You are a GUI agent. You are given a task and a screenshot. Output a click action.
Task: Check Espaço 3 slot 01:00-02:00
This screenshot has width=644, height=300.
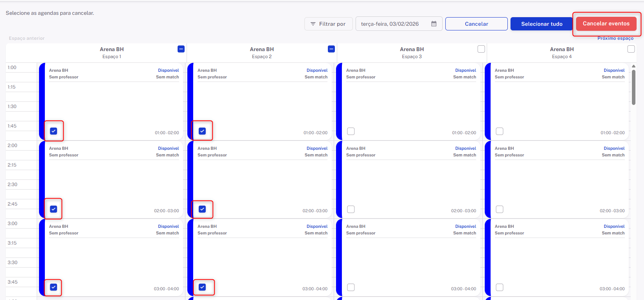tap(351, 131)
